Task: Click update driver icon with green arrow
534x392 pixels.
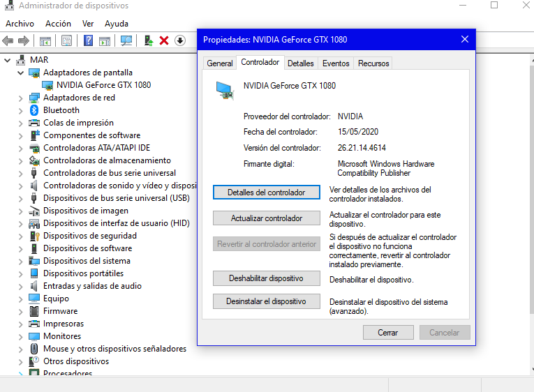Action: (149, 40)
